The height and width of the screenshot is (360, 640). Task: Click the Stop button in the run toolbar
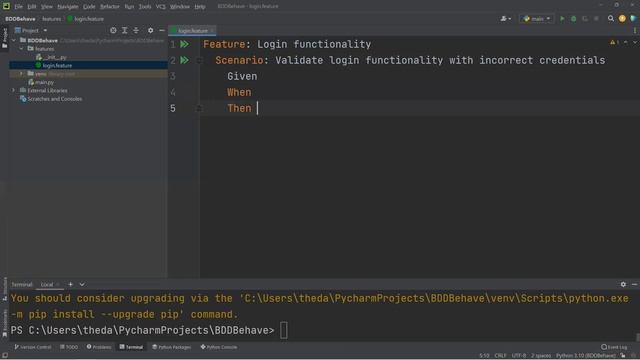tap(596, 19)
